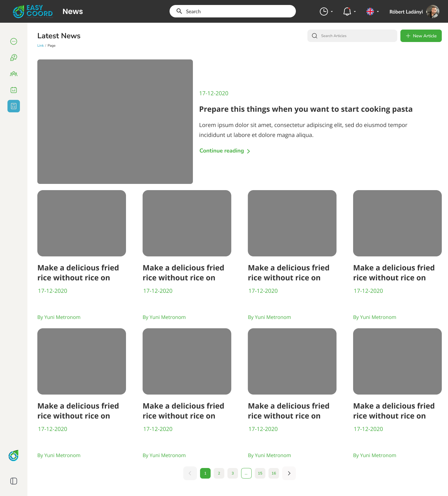Open the featured pasta article image
Screen dimensions: 448x496
(115, 122)
